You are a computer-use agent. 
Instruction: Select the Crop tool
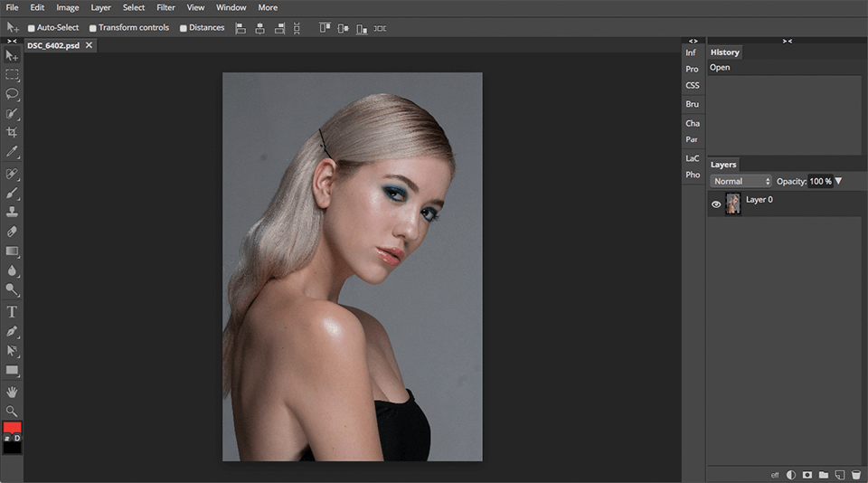[13, 132]
